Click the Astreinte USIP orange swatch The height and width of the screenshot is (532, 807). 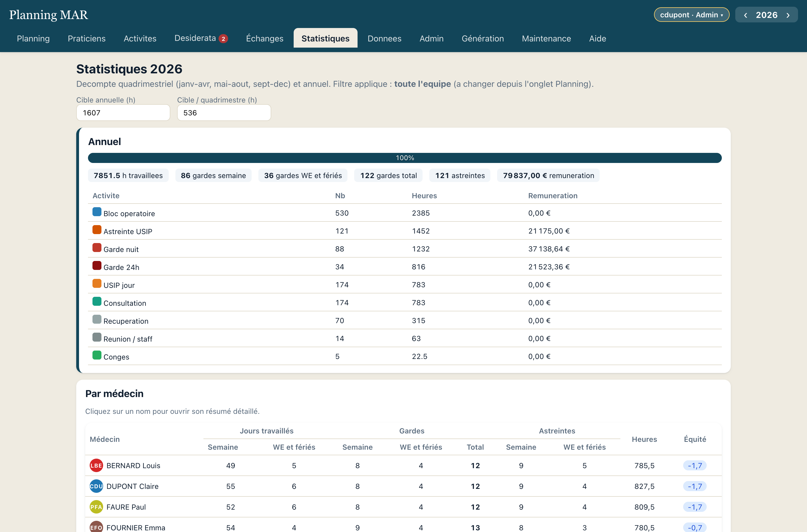pyautogui.click(x=97, y=230)
